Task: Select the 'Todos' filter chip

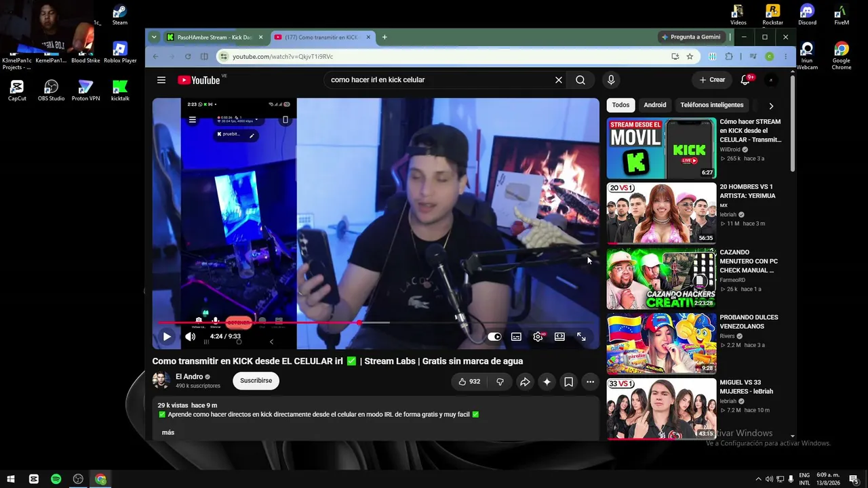Action: click(620, 105)
